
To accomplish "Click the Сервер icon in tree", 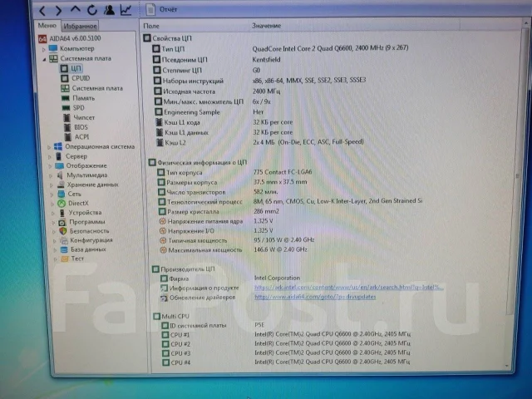I will tap(59, 156).
